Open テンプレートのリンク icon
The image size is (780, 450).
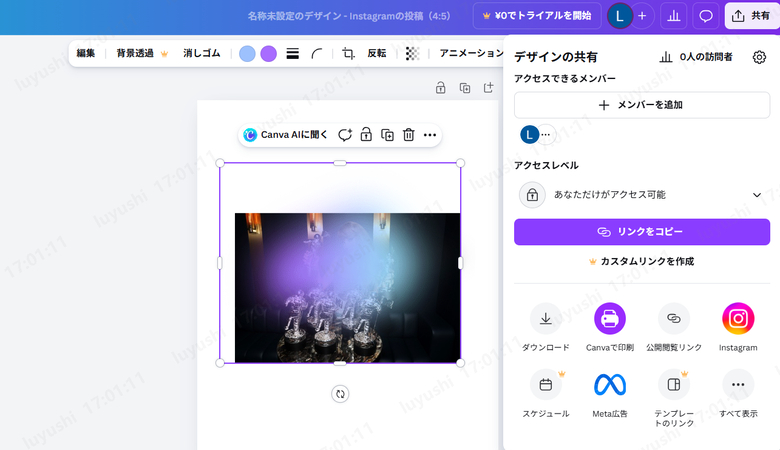point(674,384)
